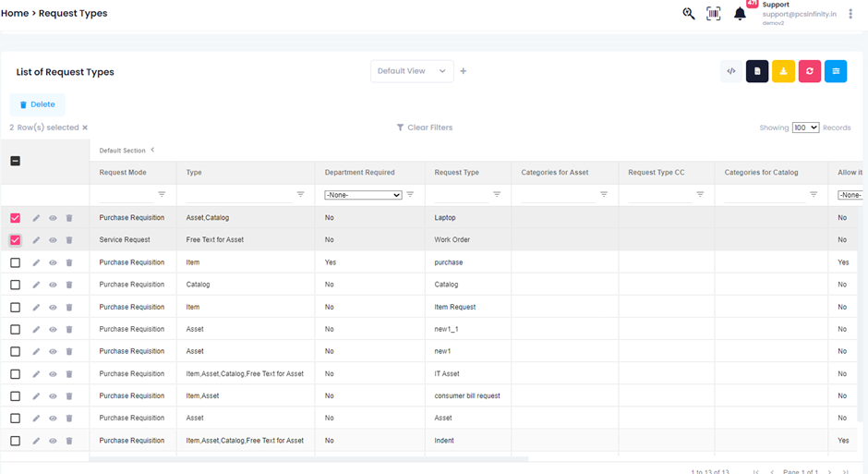The image size is (868, 474).
Task: Click the code embed icon button
Action: pos(731,71)
